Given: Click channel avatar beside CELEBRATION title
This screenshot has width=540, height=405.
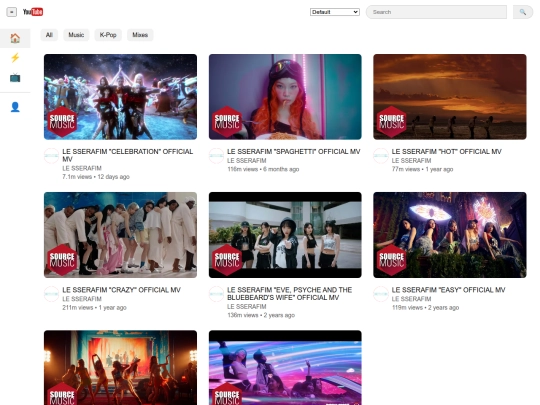Looking at the screenshot, I should pos(52,156).
